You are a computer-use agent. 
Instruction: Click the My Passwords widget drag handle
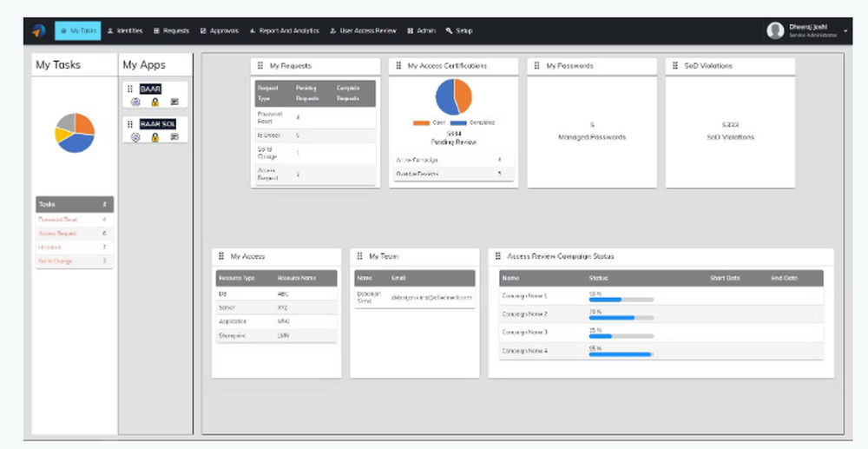537,65
